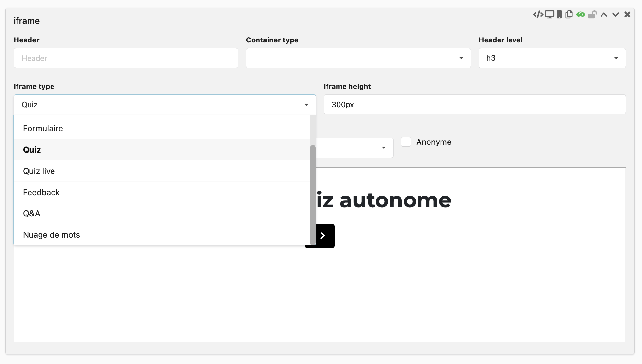Toggle the unlocked padlock icon
Image resolution: width=642 pixels, height=364 pixels.
point(592,15)
